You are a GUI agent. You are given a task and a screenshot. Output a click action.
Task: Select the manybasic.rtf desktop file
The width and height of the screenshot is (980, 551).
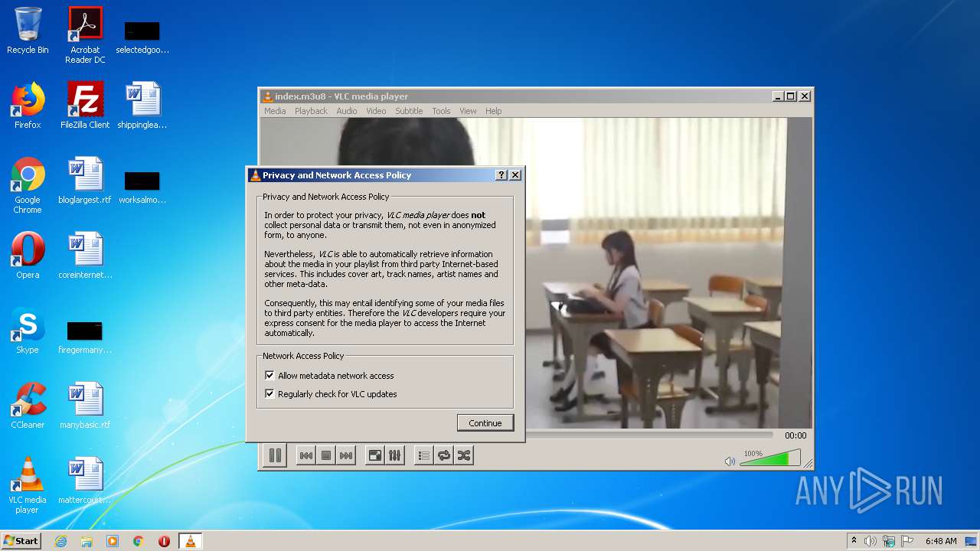[x=85, y=406]
